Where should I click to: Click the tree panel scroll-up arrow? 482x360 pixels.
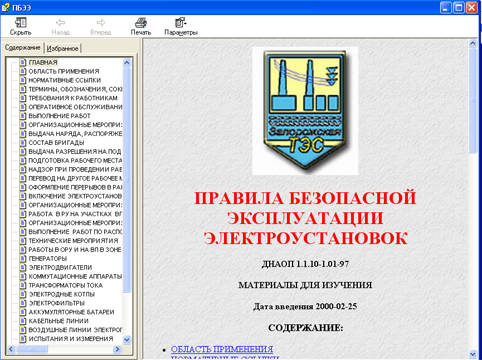click(x=127, y=62)
